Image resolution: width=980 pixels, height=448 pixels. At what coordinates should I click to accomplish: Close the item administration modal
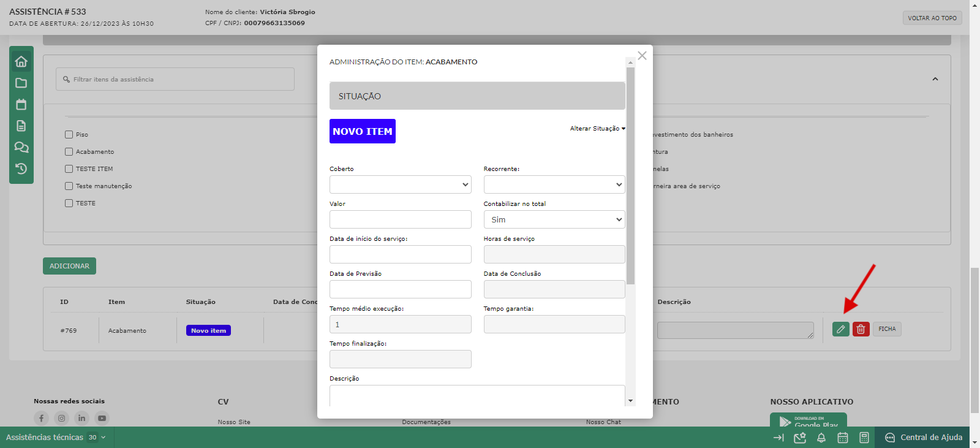(x=642, y=56)
